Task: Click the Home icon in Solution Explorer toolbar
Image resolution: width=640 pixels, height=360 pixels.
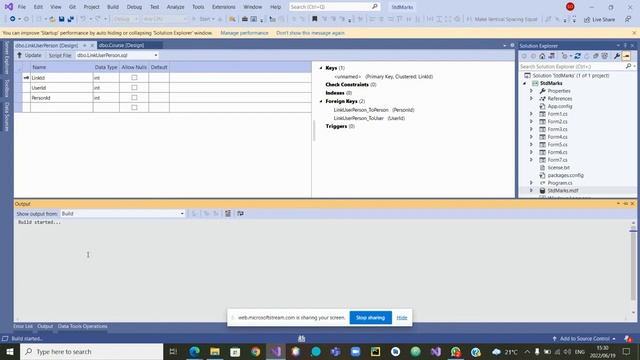Action: click(542, 56)
